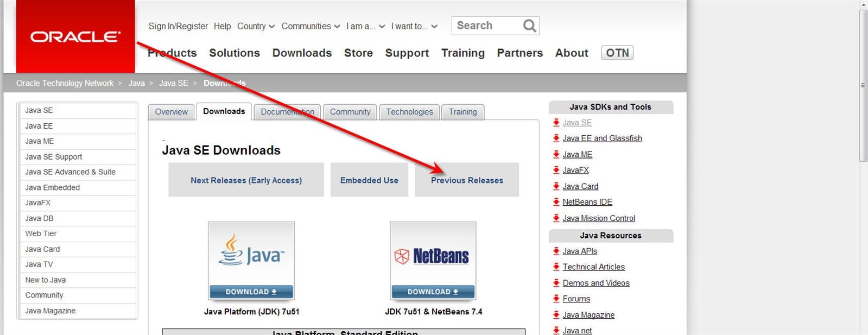Open Sign In/Register link
Screen dimensions: 868x335
[178, 26]
